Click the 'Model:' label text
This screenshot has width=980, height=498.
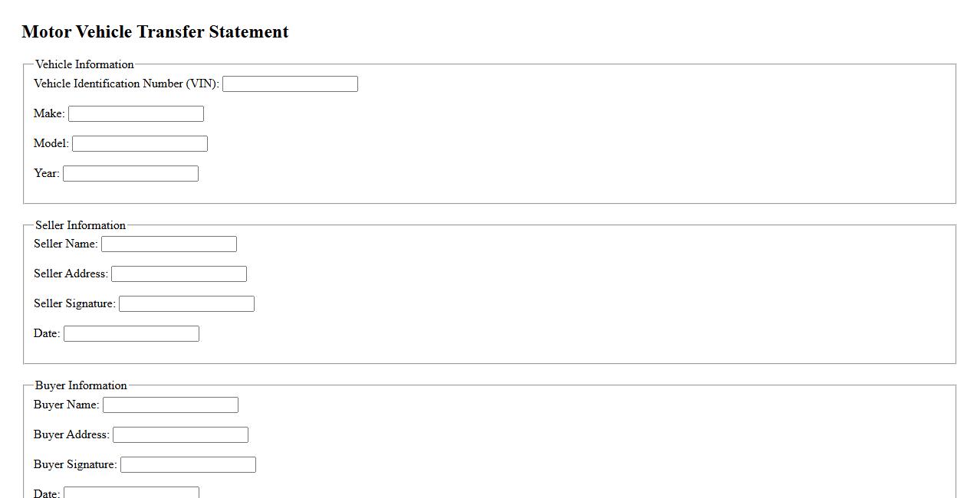51,143
